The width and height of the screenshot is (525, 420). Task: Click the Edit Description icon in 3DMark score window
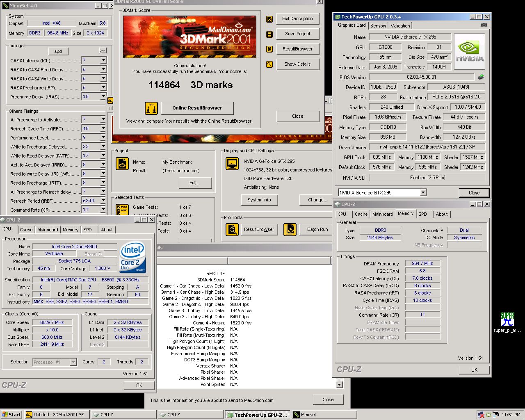[x=269, y=19]
